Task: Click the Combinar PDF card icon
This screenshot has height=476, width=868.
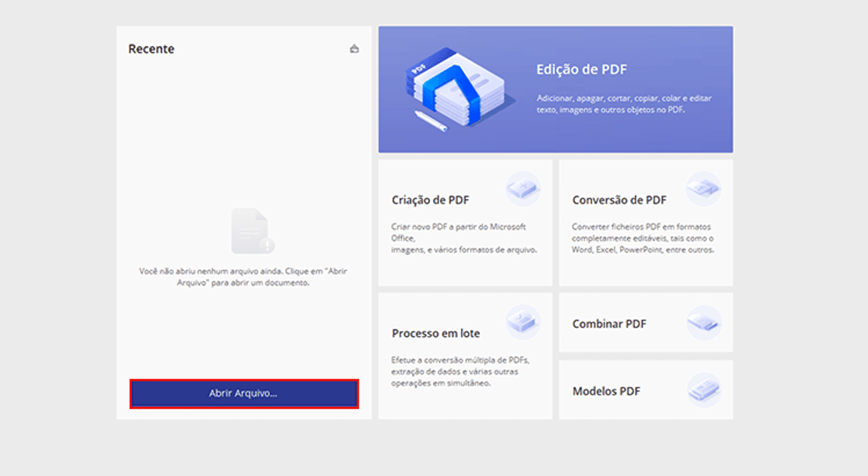Action: coord(703,322)
